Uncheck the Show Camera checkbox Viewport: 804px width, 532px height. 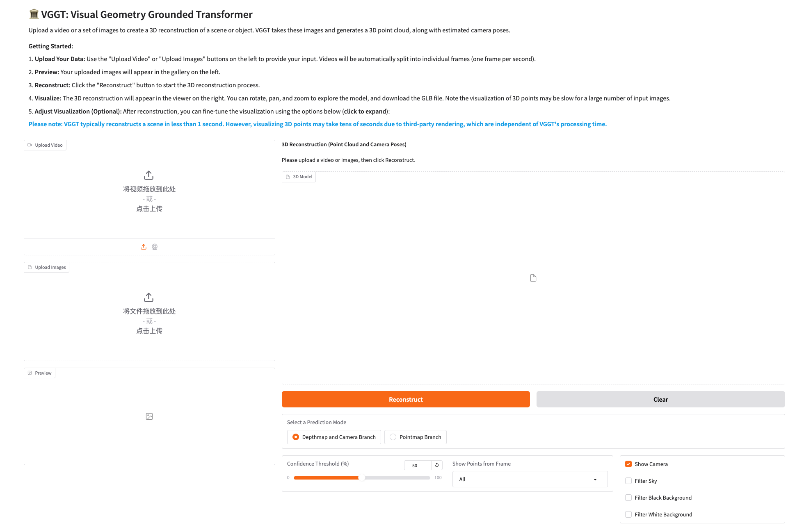click(628, 464)
